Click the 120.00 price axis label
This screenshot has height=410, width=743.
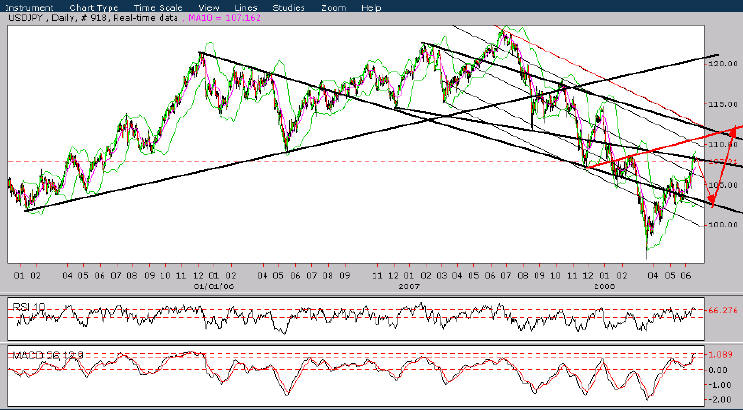click(722, 64)
